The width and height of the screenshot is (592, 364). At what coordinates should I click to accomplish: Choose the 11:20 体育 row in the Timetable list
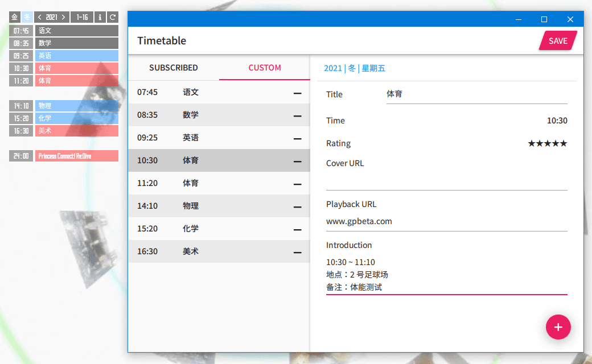pos(219,183)
